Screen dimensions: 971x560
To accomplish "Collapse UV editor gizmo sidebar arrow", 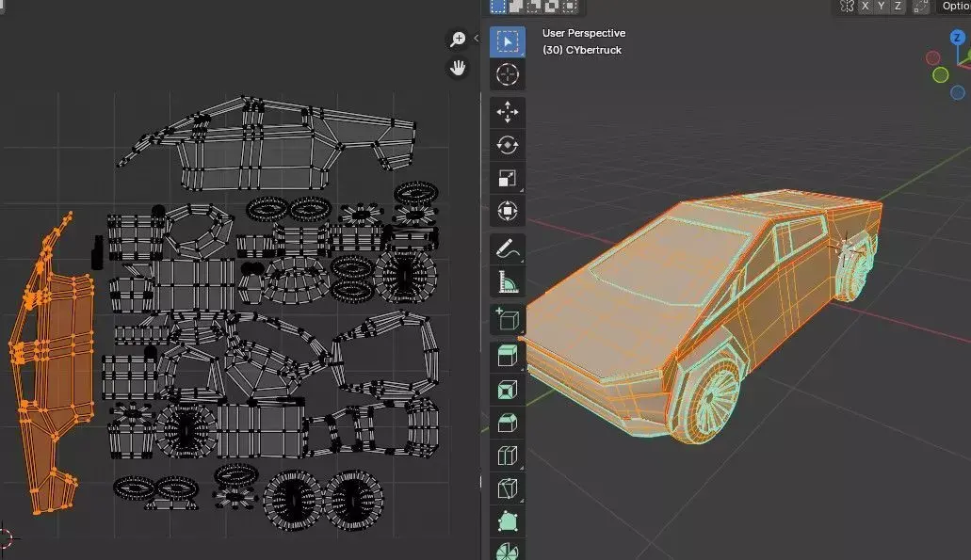I will click(x=476, y=39).
